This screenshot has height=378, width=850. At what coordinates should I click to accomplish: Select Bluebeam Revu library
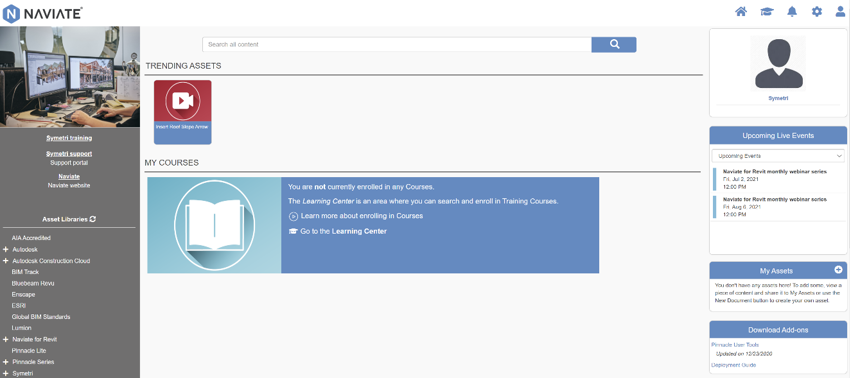(x=33, y=284)
